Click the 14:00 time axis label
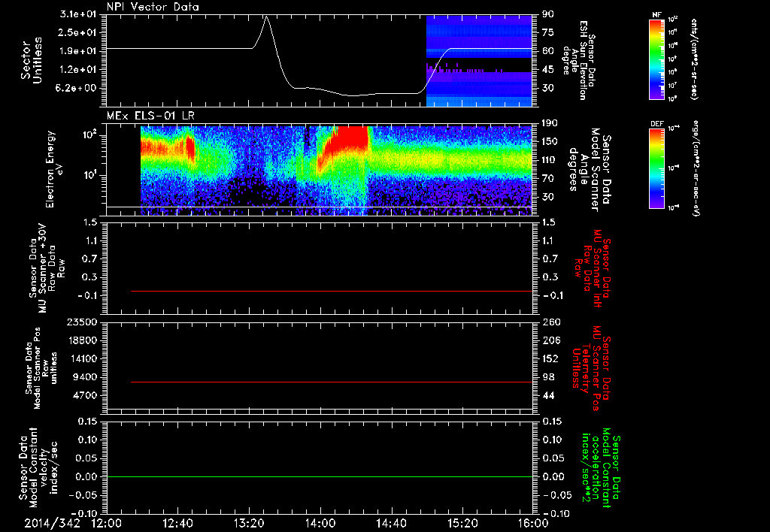Viewport: 770px width, 532px height. pyautogui.click(x=320, y=523)
